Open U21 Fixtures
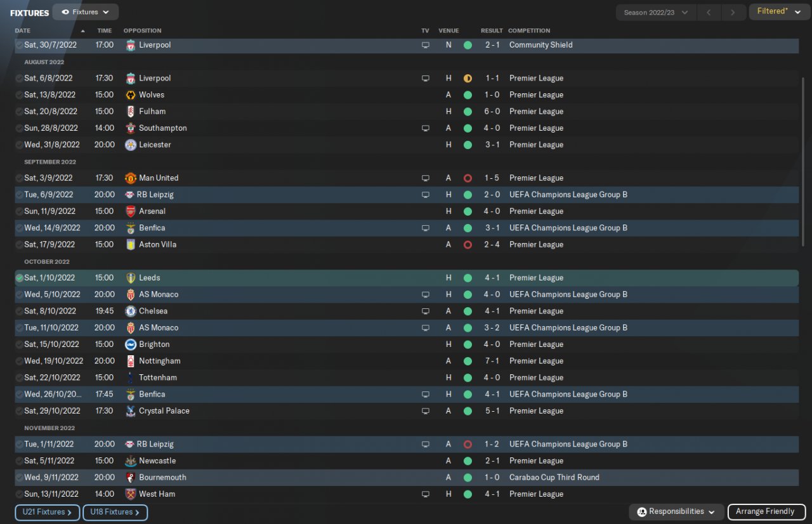 pyautogui.click(x=48, y=512)
